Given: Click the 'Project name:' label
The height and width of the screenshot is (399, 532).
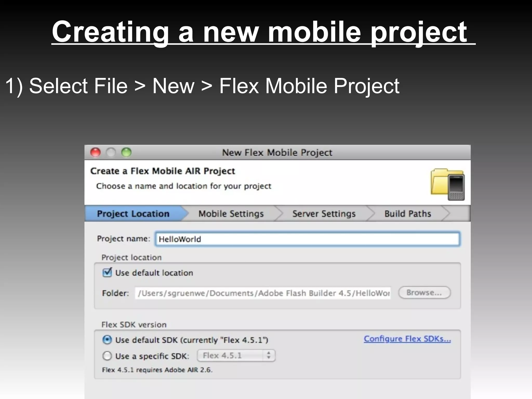Looking at the screenshot, I should [x=124, y=239].
